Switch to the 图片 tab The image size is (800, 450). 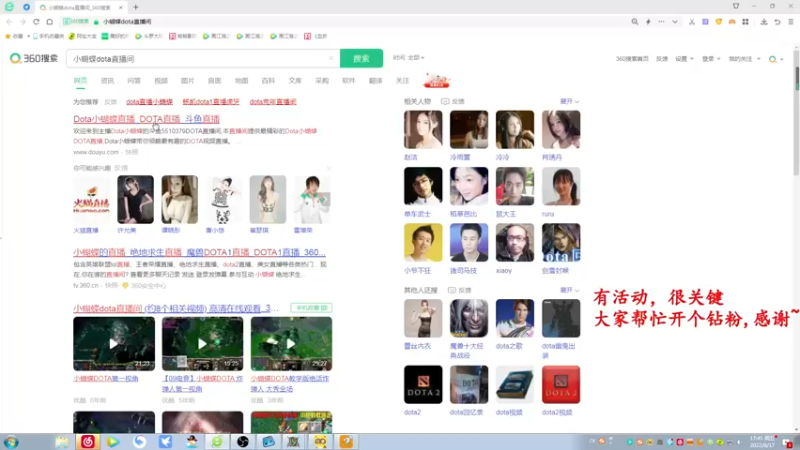point(187,81)
